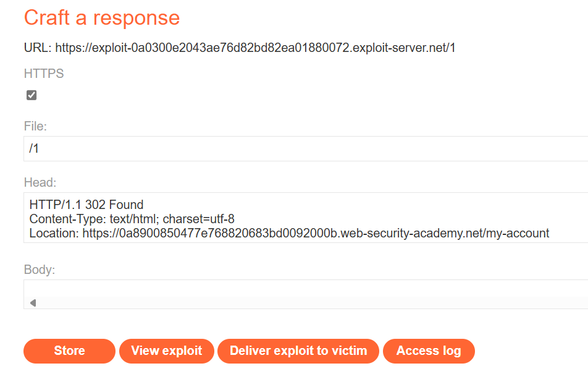
Task: Click the left scroll arrow in Body
Action: pyautogui.click(x=33, y=303)
